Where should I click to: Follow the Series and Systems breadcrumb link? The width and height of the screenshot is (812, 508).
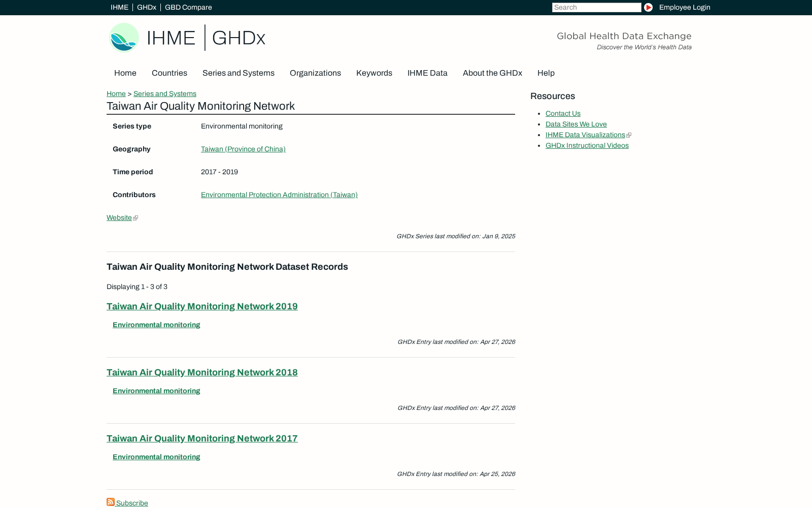pyautogui.click(x=165, y=93)
